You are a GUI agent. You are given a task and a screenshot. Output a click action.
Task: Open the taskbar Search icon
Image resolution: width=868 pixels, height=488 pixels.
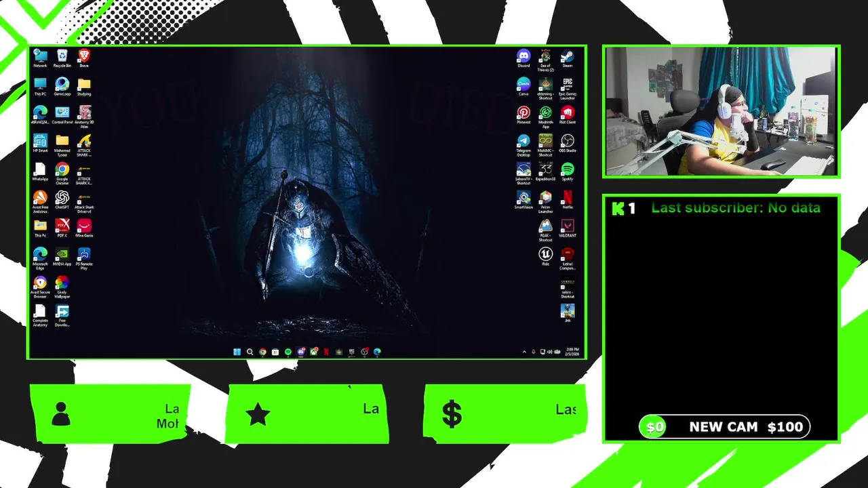[x=250, y=352]
